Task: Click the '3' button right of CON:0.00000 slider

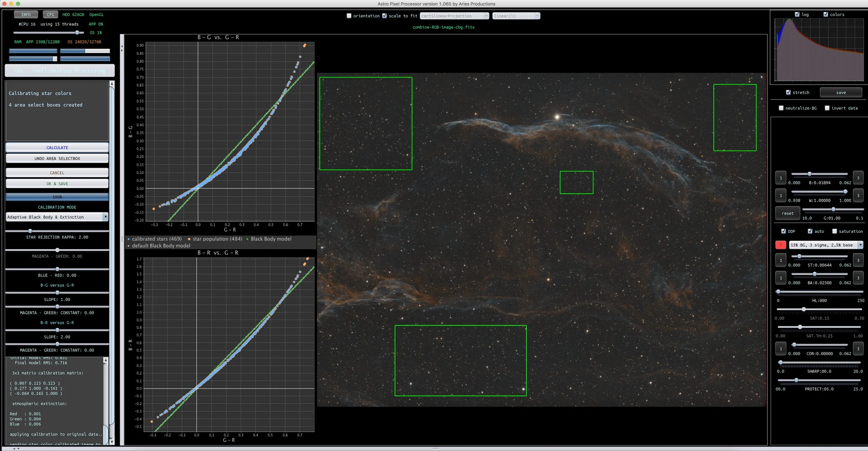Action: 858,349
